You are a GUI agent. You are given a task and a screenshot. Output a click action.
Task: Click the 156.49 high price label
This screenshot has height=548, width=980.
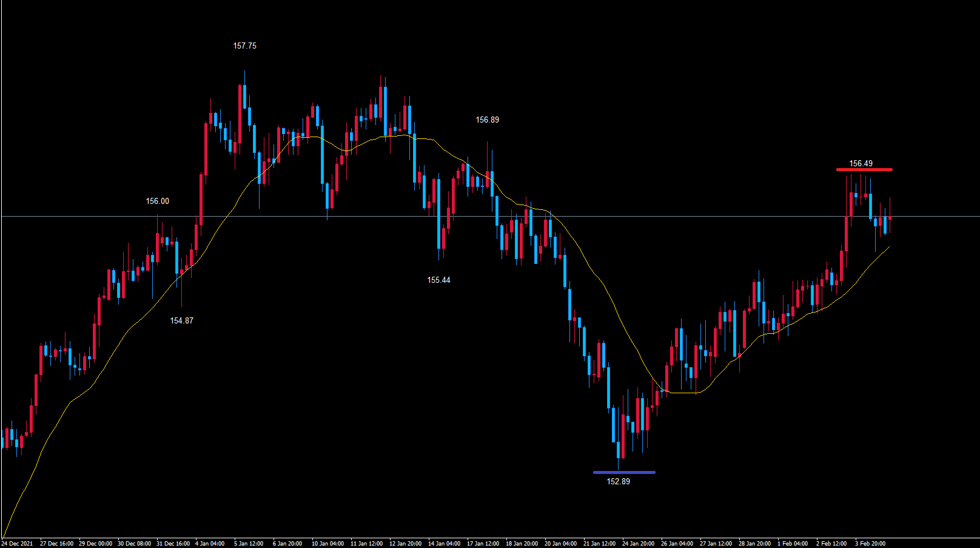[x=861, y=164]
